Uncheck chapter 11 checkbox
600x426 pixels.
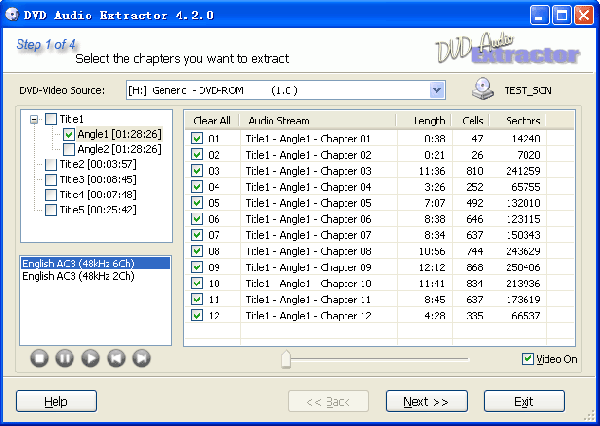[197, 299]
